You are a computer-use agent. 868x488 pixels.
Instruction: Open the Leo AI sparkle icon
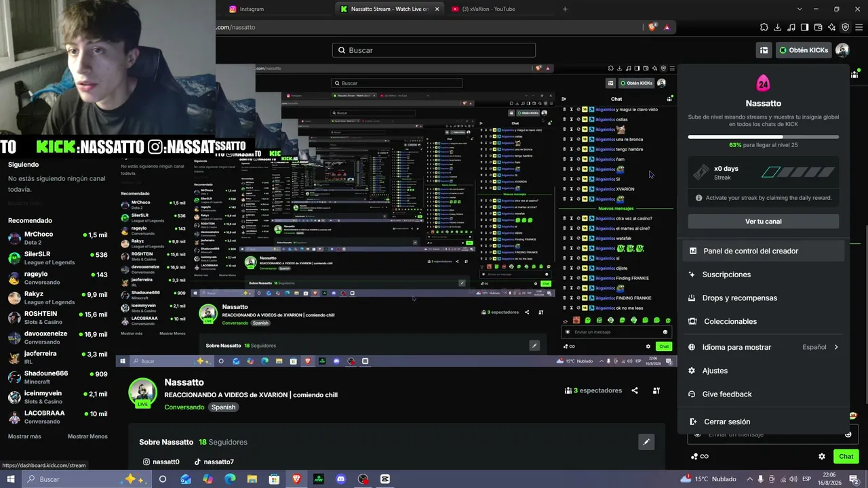click(x=832, y=27)
